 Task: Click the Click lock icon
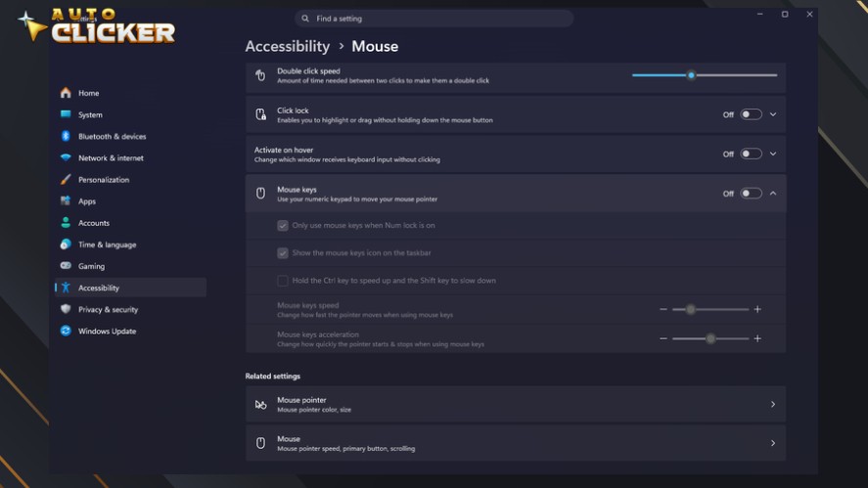point(260,114)
